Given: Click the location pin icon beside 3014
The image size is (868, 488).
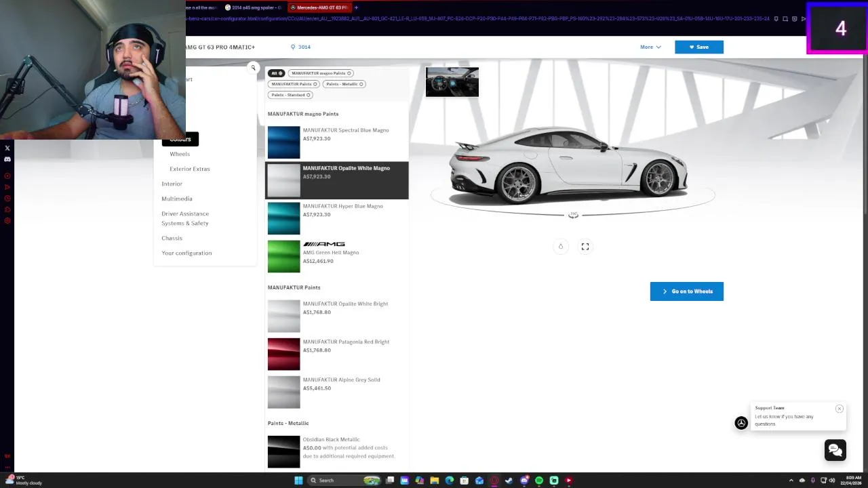Looking at the screenshot, I should pyautogui.click(x=293, y=47).
